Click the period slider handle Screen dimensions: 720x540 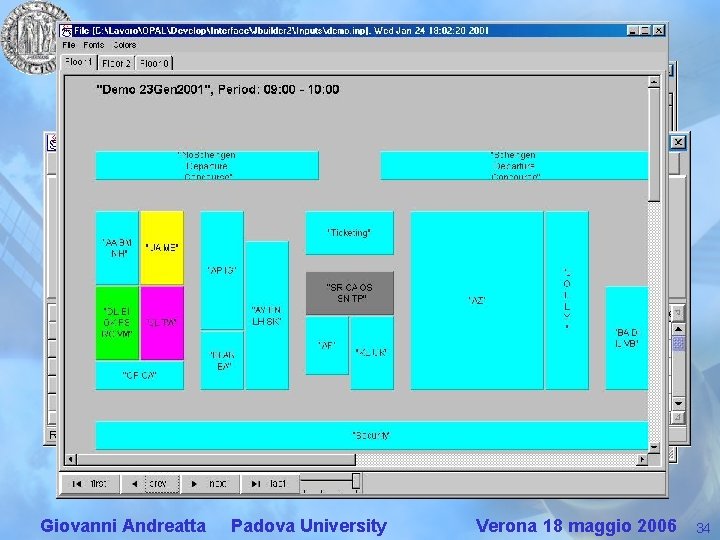tap(356, 481)
